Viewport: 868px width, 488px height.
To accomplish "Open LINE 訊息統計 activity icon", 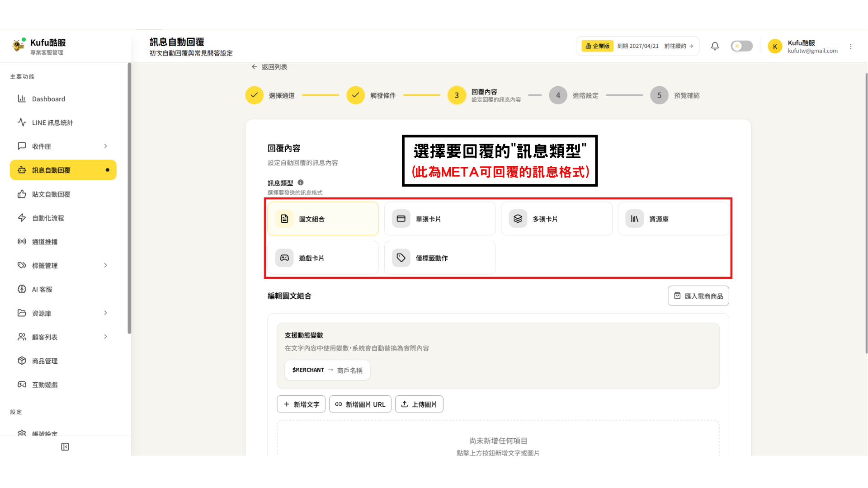I will pyautogui.click(x=22, y=122).
